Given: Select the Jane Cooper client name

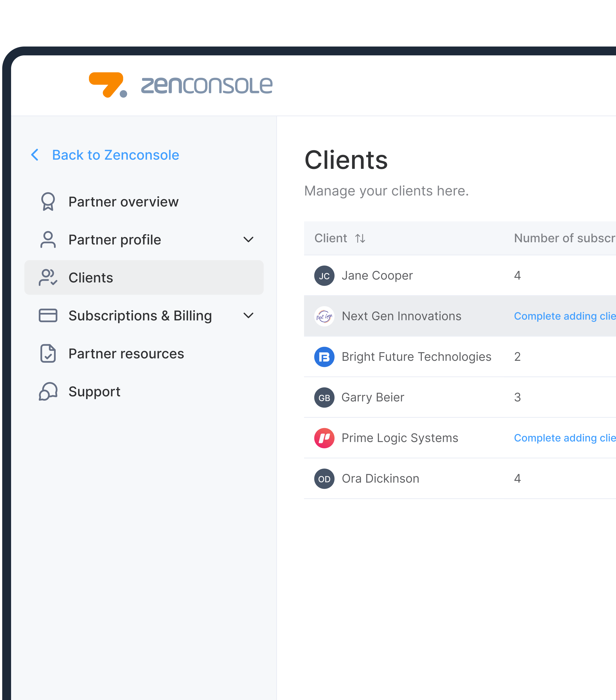Looking at the screenshot, I should coord(377,276).
